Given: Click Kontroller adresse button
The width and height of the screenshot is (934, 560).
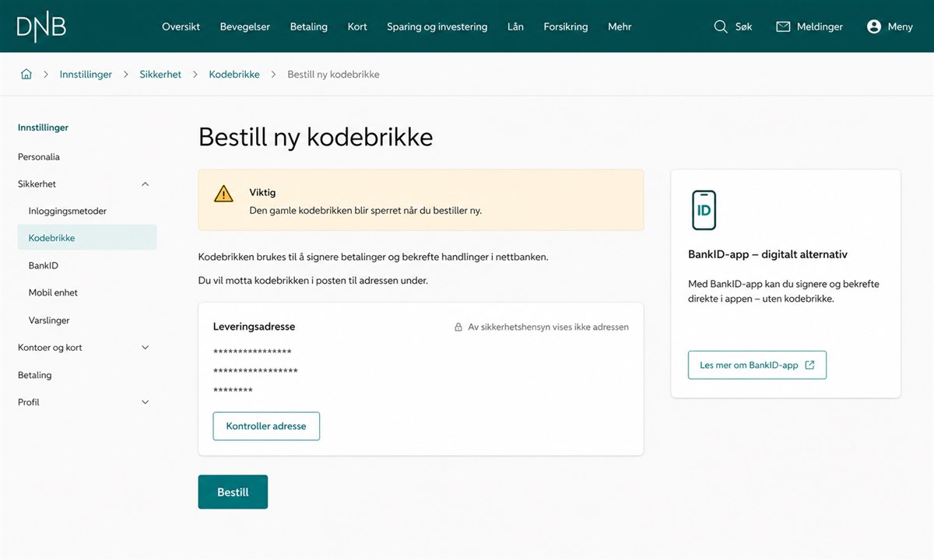Looking at the screenshot, I should 266,426.
